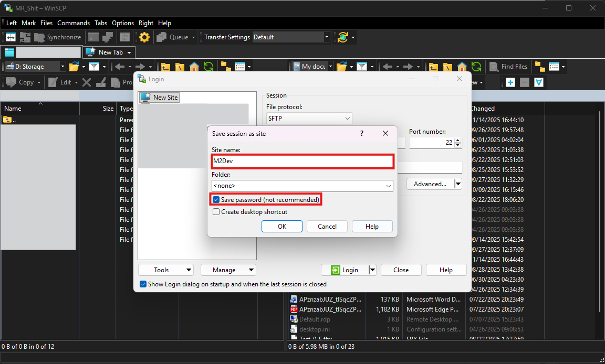Select the New Site entry icon

point(145,98)
